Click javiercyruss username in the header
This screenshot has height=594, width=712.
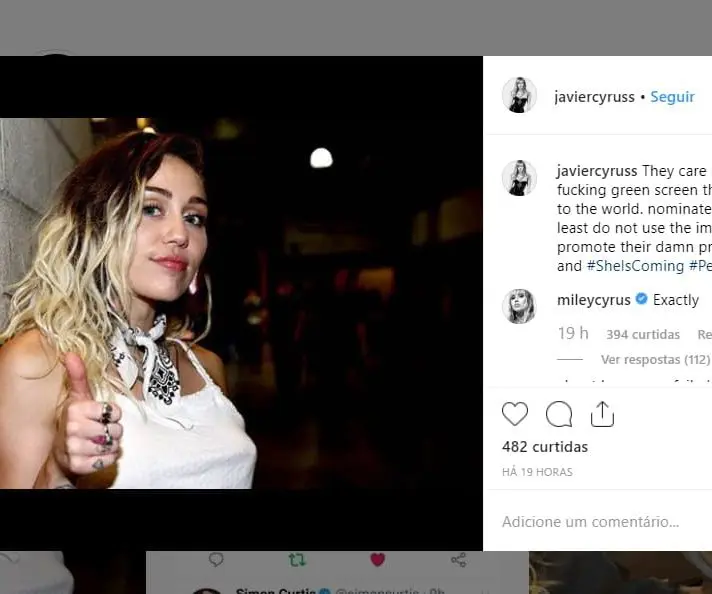pyautogui.click(x=594, y=97)
